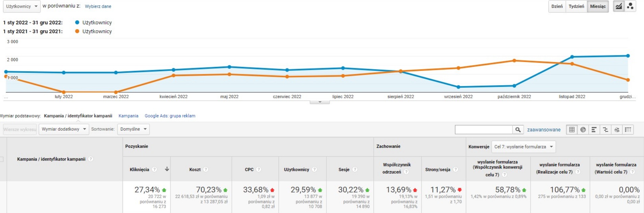Viewport: 644px width, 213px height.
Task: Open help icon next to Sesje
Action: [x=355, y=169]
